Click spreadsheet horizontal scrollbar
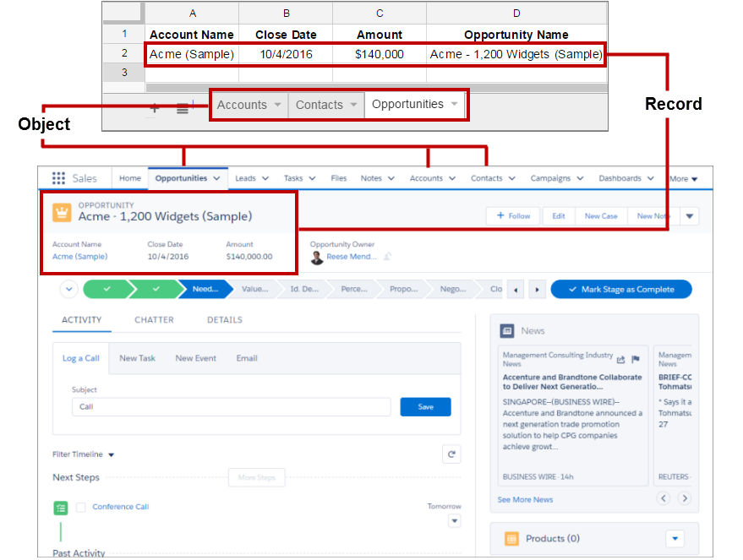 (x=377, y=88)
